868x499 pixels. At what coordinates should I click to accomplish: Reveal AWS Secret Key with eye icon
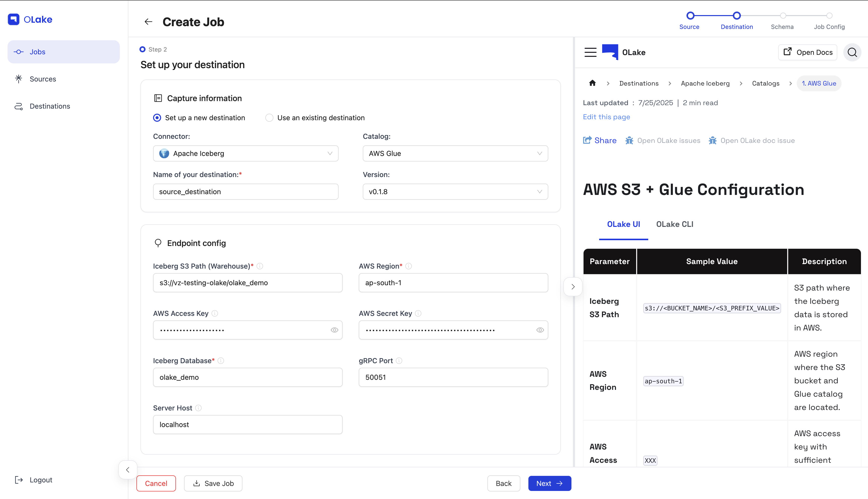(540, 330)
